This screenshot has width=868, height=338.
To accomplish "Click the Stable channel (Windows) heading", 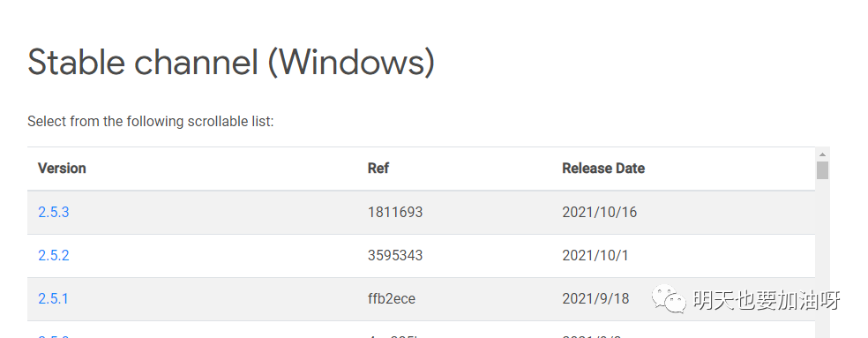I will [x=231, y=62].
